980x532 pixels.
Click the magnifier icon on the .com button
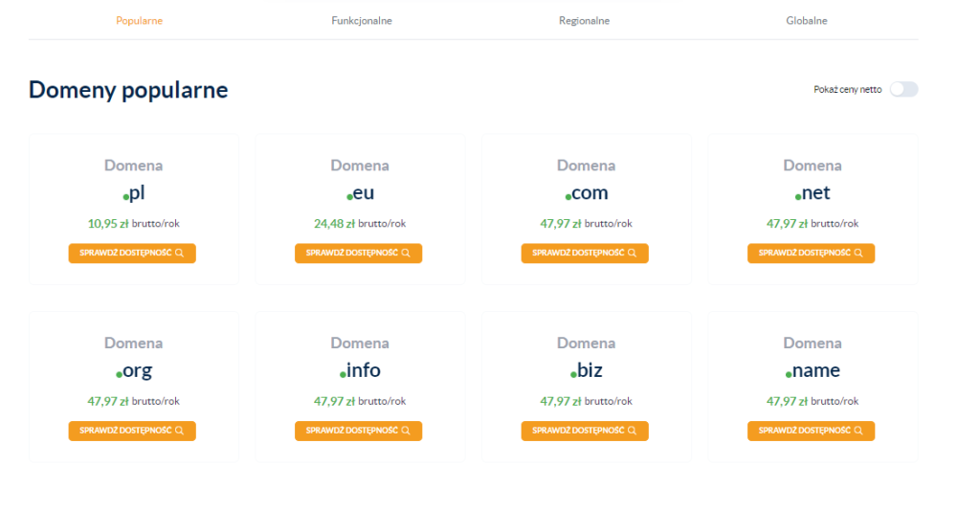pos(632,254)
